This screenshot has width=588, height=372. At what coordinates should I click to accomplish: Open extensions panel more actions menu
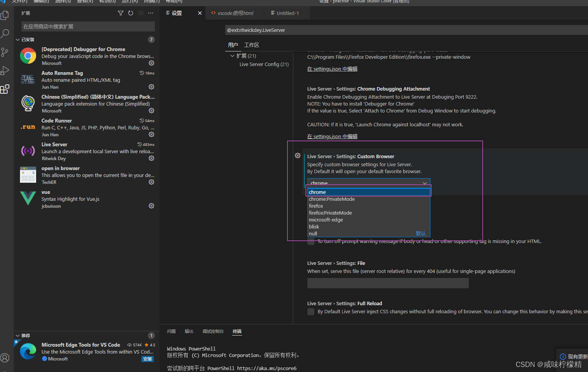click(151, 13)
